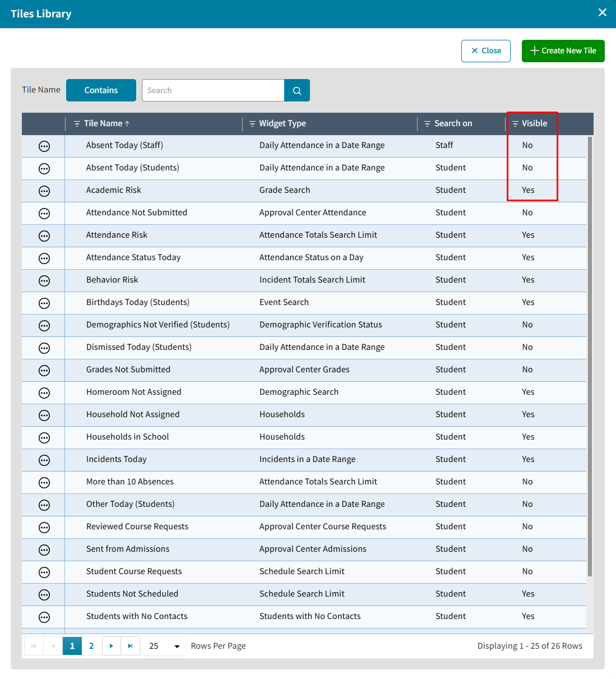Sort by Widget Type column header
The height and width of the screenshot is (679, 616).
click(x=282, y=123)
